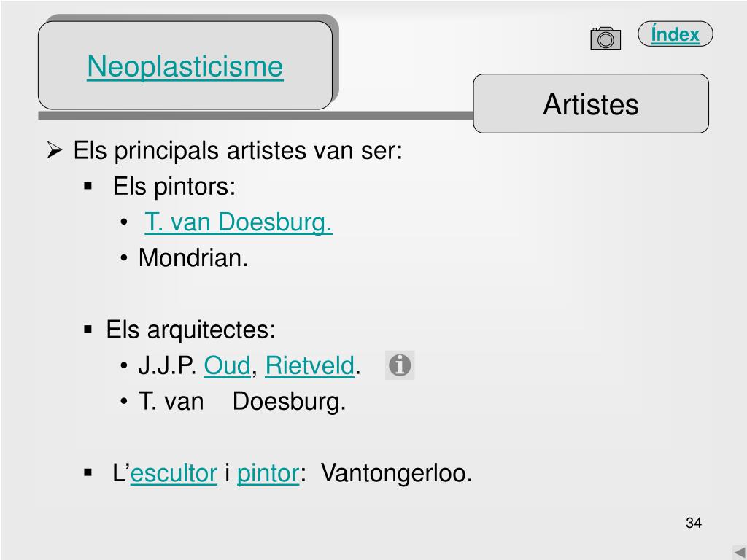Click the Els principals artistes line
Viewport: 747px width, 560px height.
(238, 150)
